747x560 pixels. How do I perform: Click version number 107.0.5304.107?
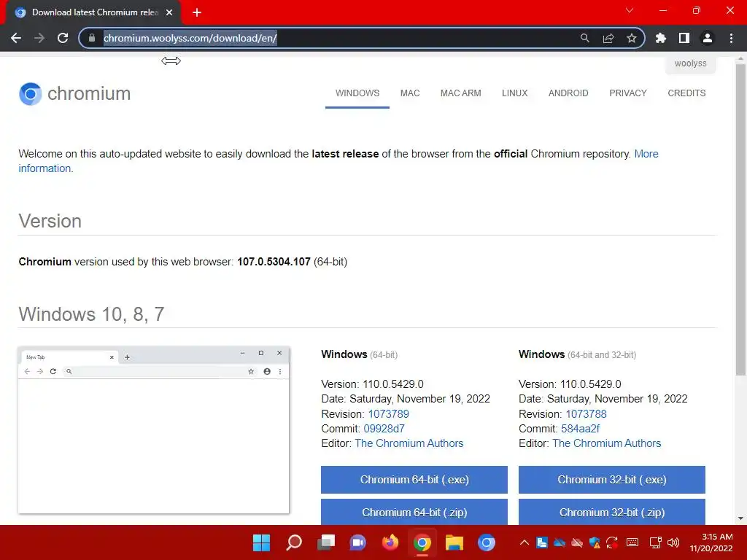[x=274, y=262]
